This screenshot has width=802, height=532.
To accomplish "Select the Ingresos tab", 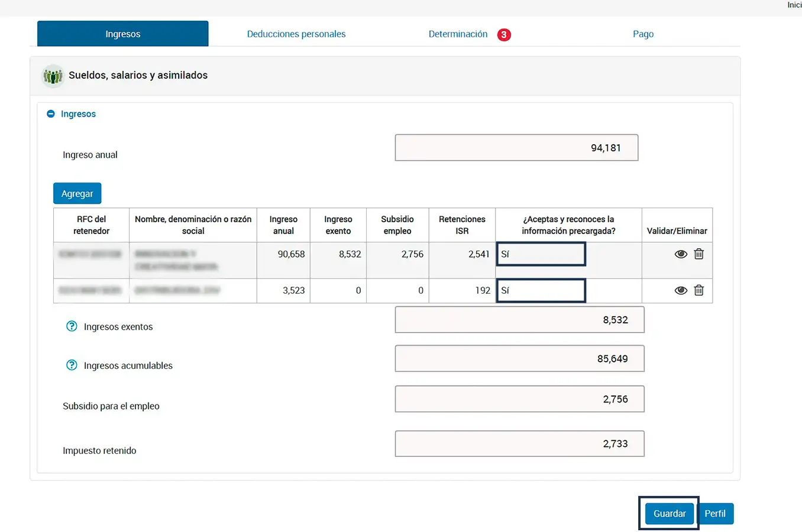I will coord(122,34).
